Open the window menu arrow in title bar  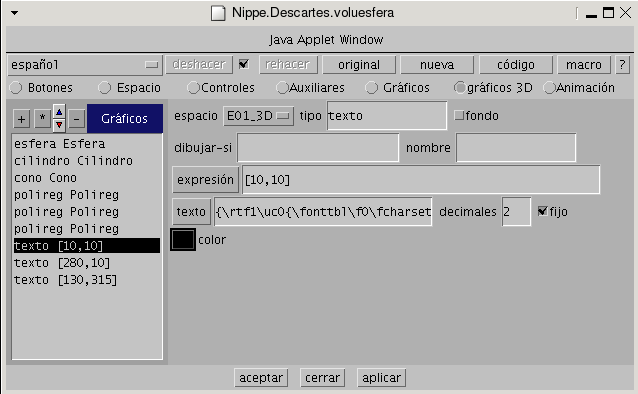(x=15, y=13)
